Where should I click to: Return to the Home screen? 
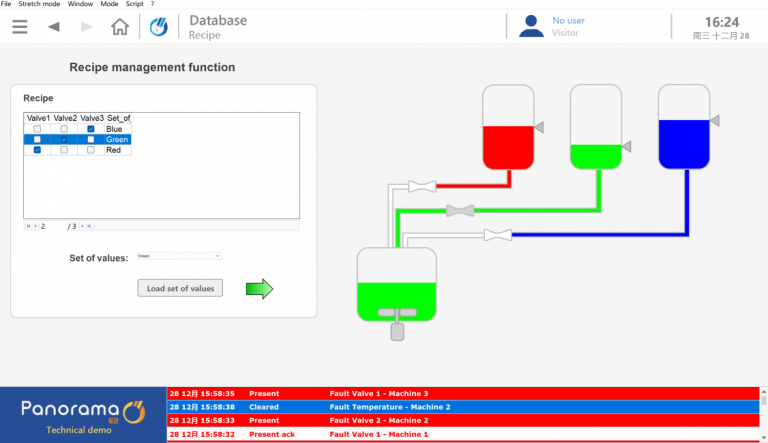pyautogui.click(x=120, y=27)
